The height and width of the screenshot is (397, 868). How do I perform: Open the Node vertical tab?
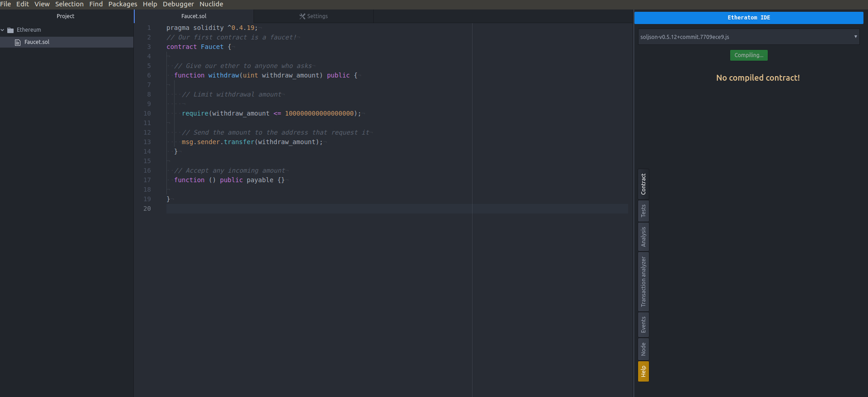tap(644, 349)
